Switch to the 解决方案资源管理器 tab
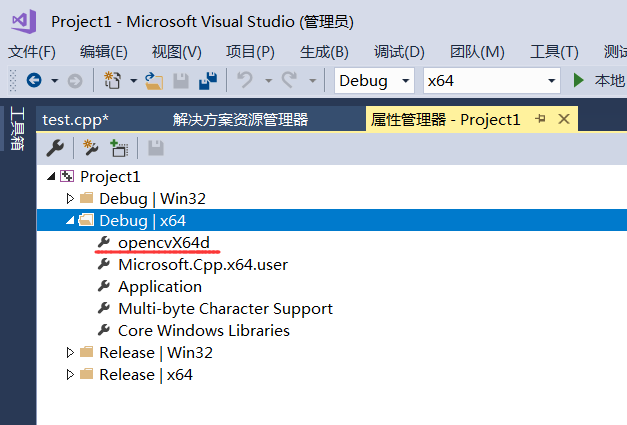Image resolution: width=627 pixels, height=425 pixels. click(x=240, y=120)
